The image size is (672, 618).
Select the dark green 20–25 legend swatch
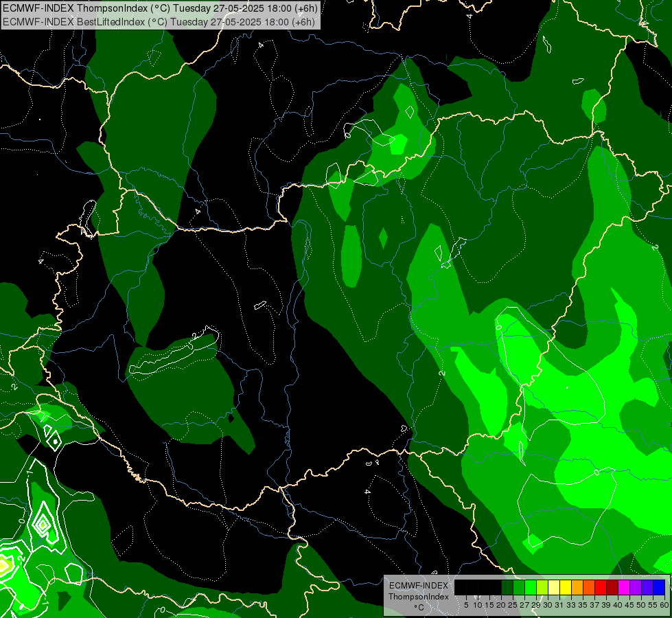507,587
